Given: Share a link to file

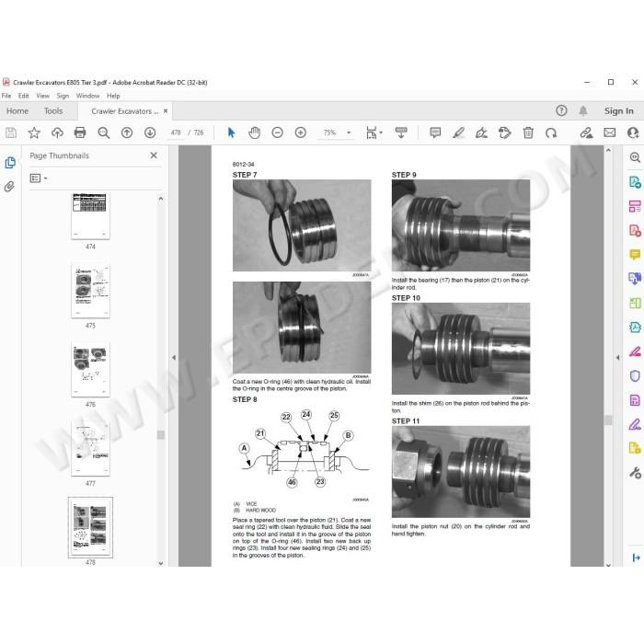Looking at the screenshot, I should click(586, 132).
